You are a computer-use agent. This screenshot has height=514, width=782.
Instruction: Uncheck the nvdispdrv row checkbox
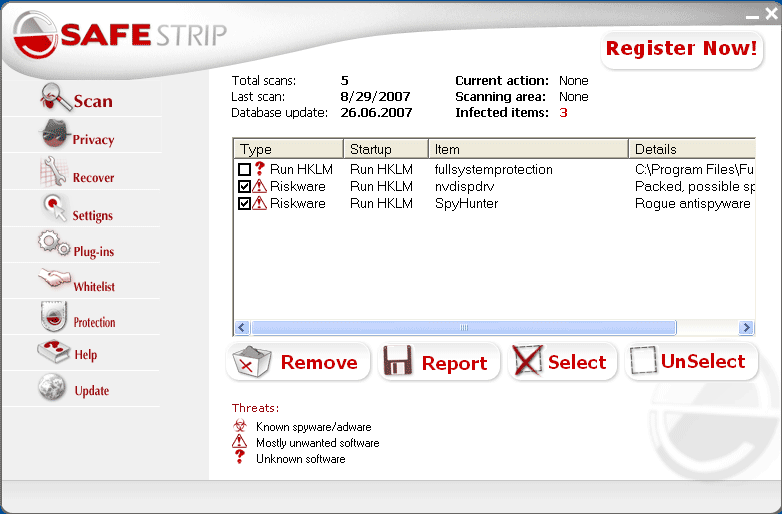(x=244, y=186)
